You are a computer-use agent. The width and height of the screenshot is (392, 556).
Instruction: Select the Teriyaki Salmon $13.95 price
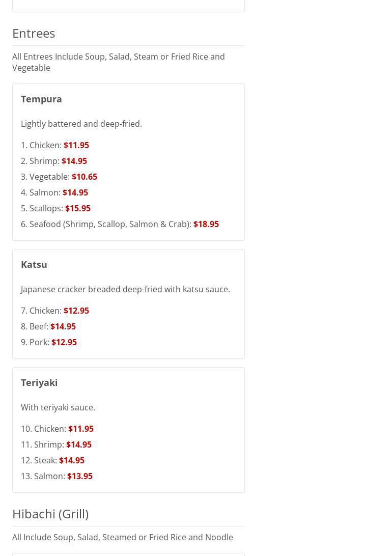pyautogui.click(x=80, y=476)
